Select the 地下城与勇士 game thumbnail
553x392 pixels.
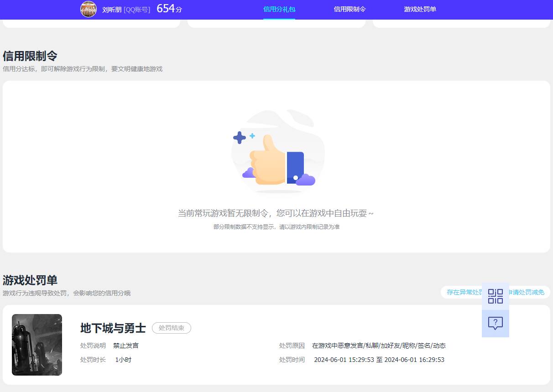(x=37, y=344)
